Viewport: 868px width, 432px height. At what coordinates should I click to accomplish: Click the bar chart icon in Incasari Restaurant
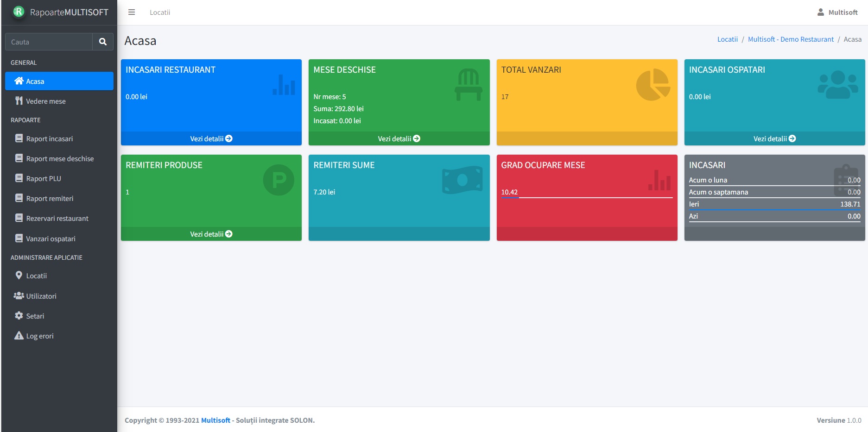click(284, 85)
